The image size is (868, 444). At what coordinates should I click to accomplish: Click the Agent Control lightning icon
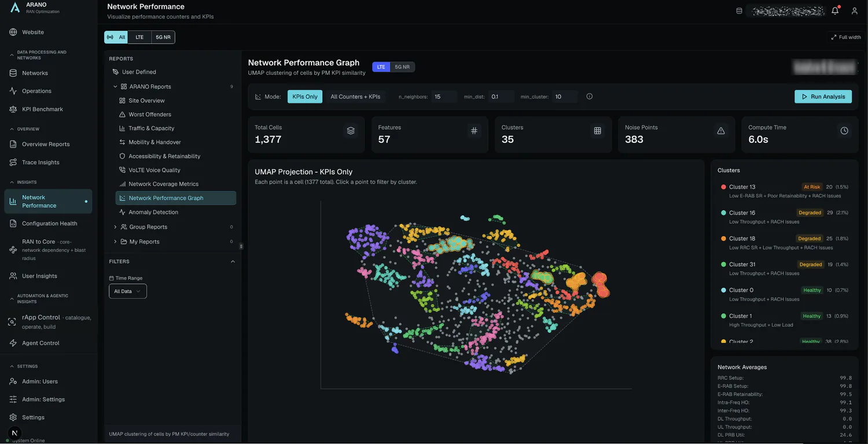coord(13,343)
